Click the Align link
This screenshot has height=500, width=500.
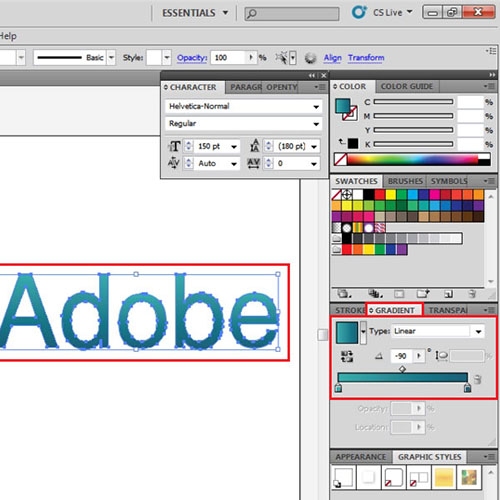(x=333, y=58)
